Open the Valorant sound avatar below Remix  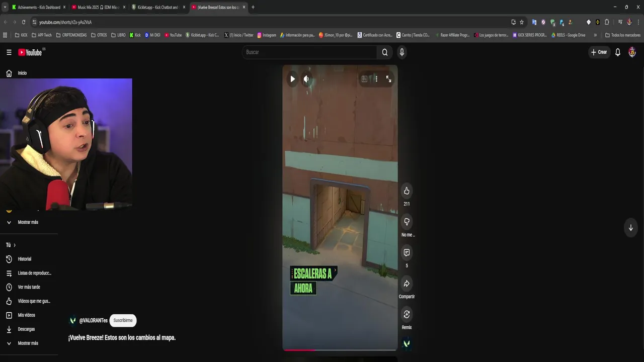tap(407, 343)
